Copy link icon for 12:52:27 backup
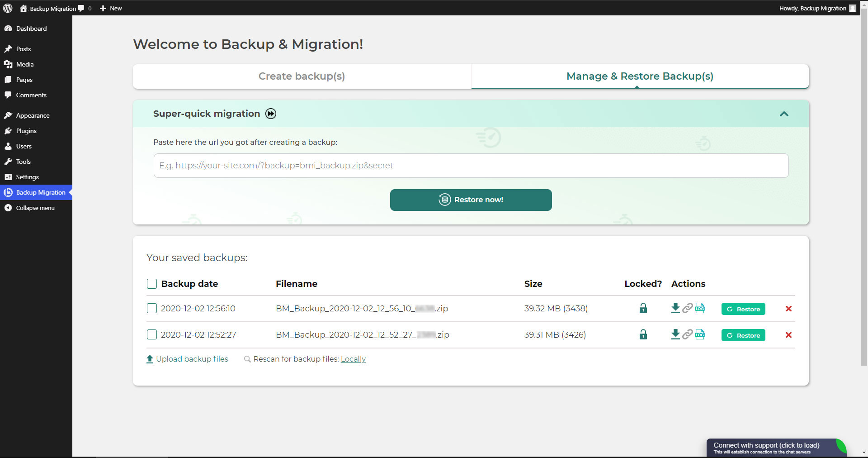This screenshot has height=458, width=868. coord(688,334)
